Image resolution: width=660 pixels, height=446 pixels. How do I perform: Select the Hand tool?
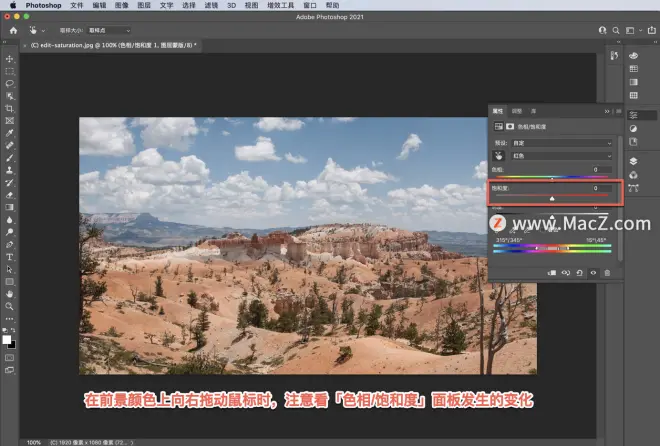tap(9, 294)
